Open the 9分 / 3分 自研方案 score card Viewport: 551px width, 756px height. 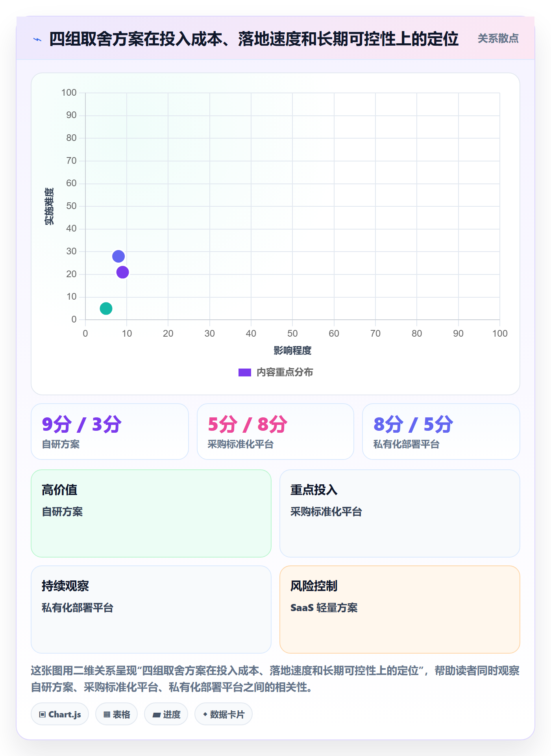coord(110,432)
